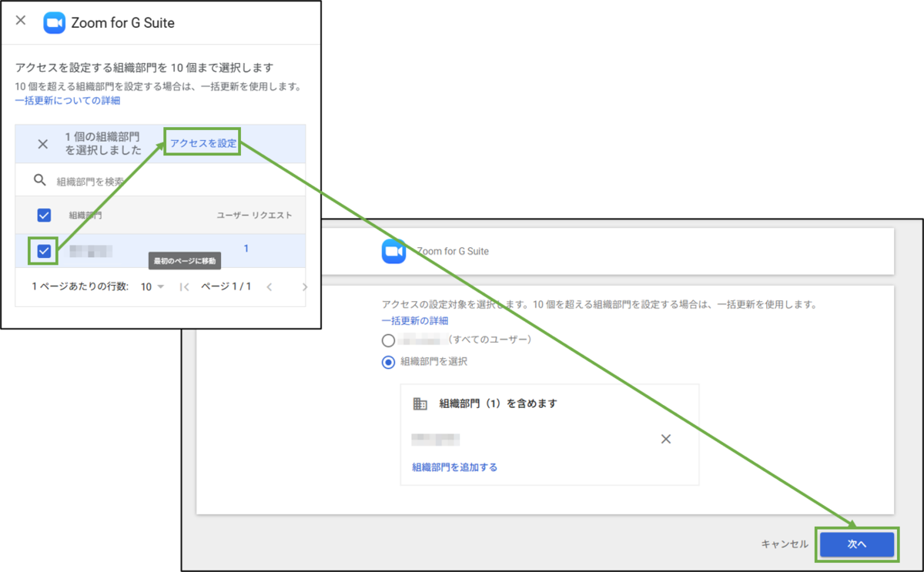Viewport: 924px width, 572px height.
Task: Open the 一括更新の詳細 link
Action: (415, 321)
